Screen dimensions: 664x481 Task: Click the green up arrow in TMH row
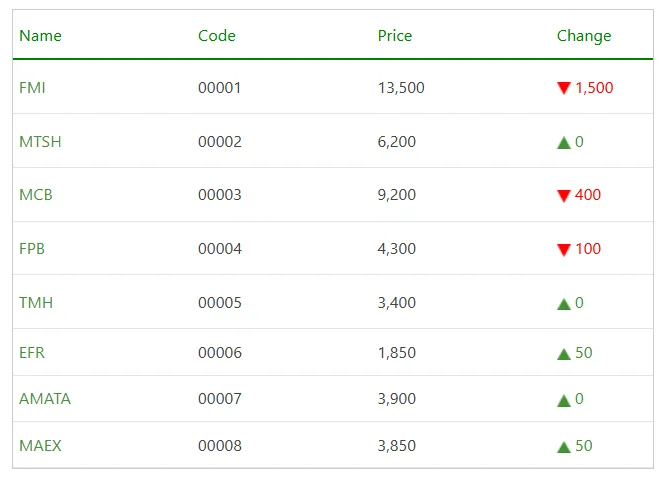tap(564, 304)
